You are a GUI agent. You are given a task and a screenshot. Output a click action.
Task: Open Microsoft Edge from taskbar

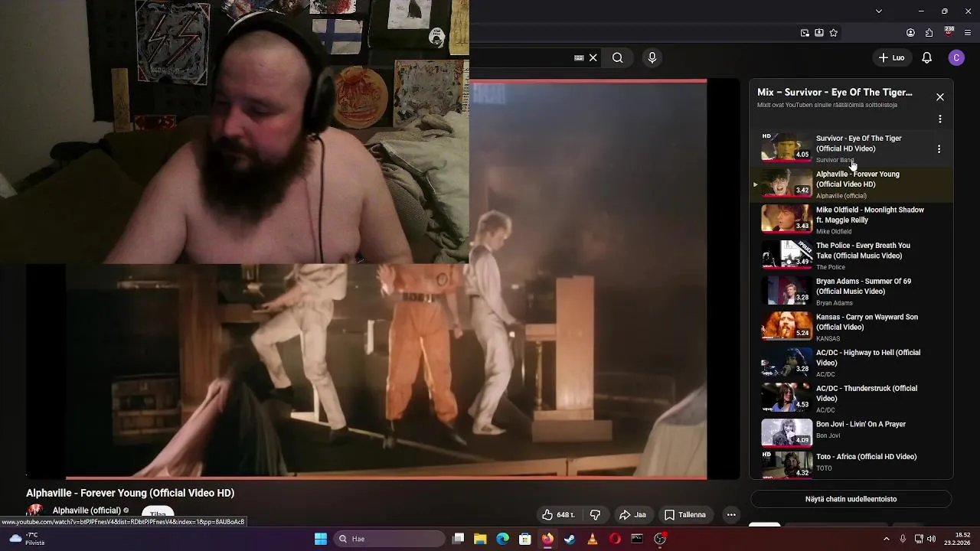pos(502,539)
